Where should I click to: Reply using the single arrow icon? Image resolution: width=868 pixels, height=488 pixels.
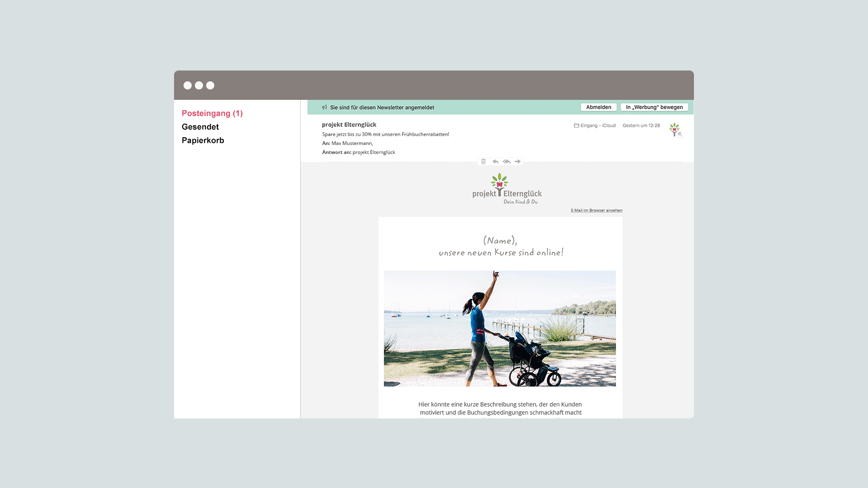point(495,161)
